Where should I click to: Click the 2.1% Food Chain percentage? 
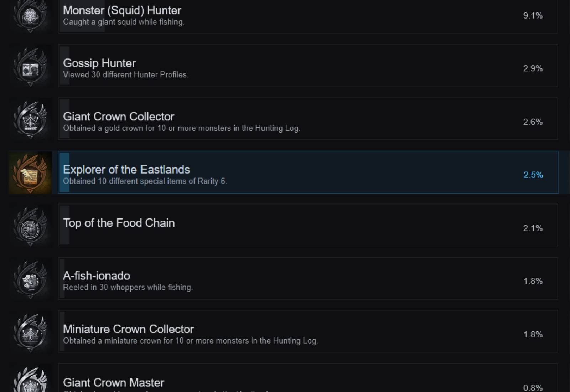(x=533, y=228)
